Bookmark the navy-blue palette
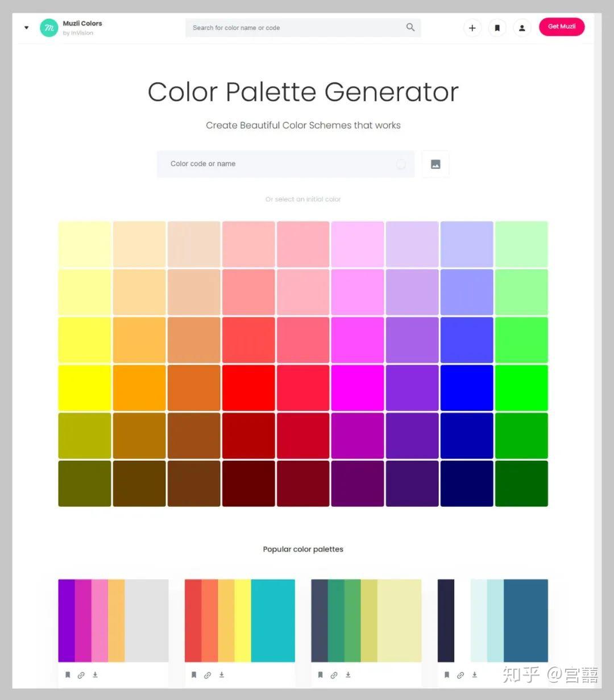The height and width of the screenshot is (700, 614). [447, 675]
